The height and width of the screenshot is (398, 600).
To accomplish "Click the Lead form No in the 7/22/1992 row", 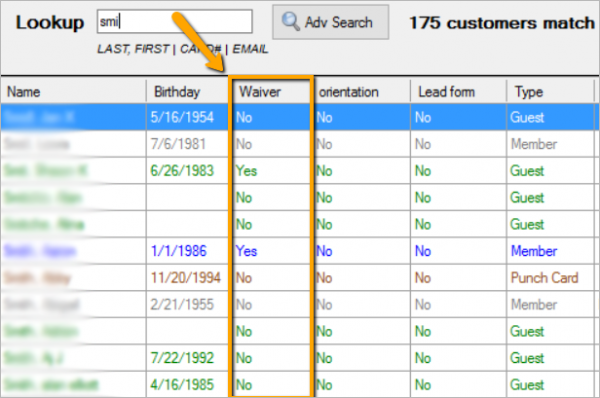I will tap(423, 358).
